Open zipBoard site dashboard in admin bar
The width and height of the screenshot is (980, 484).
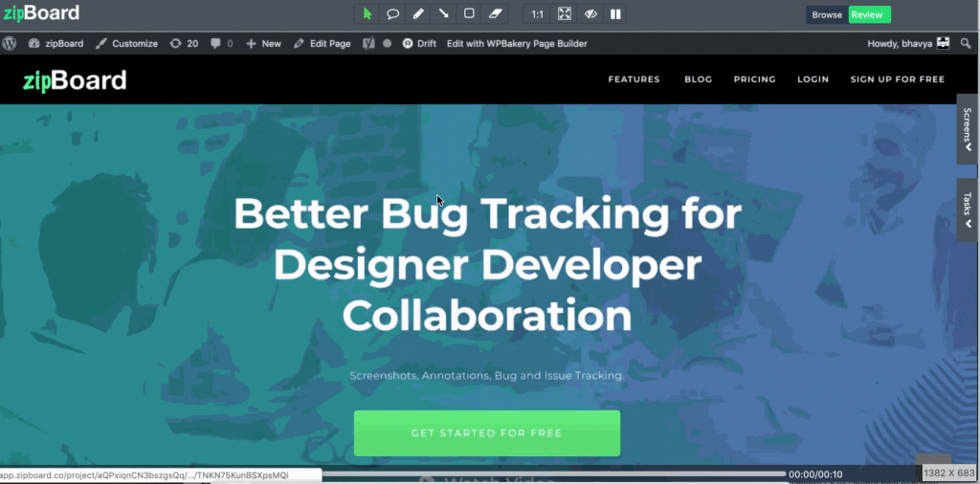[56, 44]
